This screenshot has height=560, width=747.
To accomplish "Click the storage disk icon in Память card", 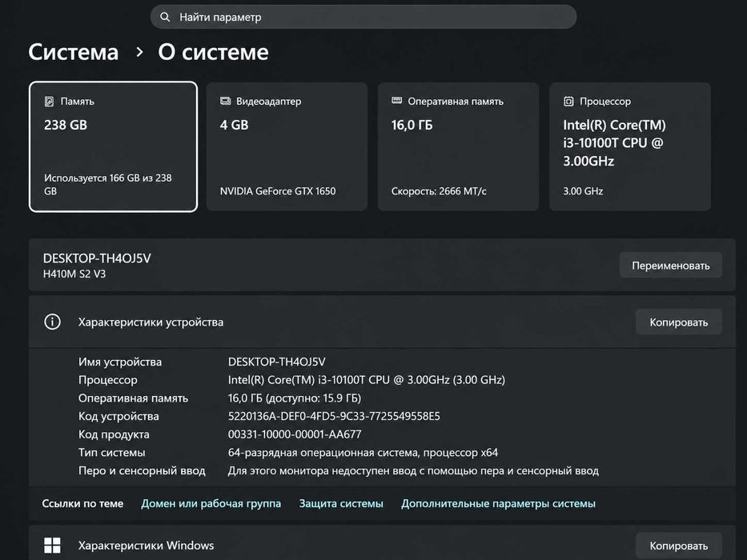I will 49,102.
